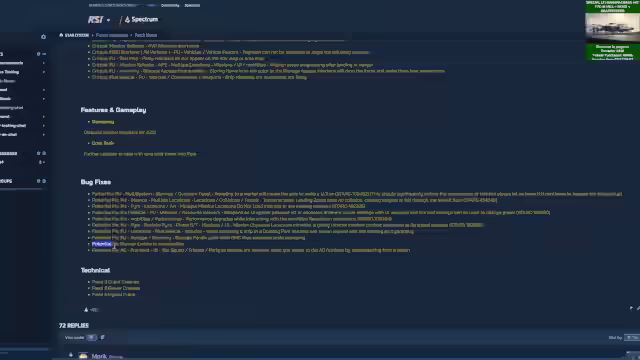
Task: Open the dropdown arrow beside the RSI logo
Action: click(109, 20)
